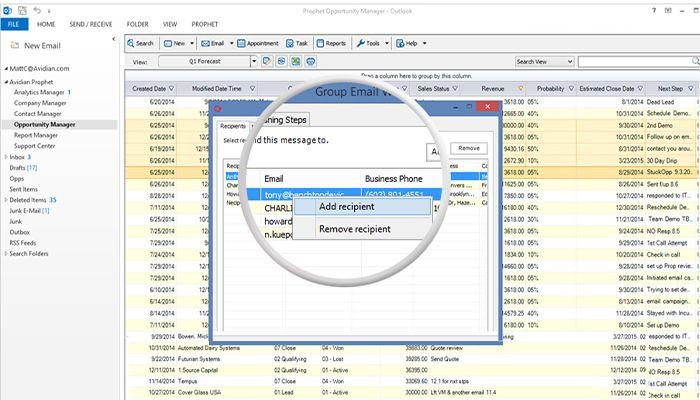Choose Add recipient from context menu
The image size is (700, 400).
(346, 206)
